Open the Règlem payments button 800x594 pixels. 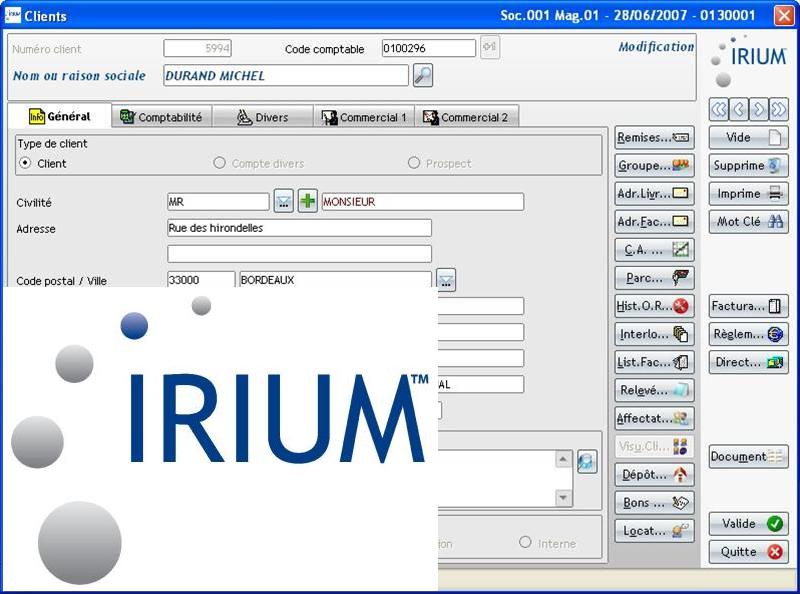click(x=748, y=334)
